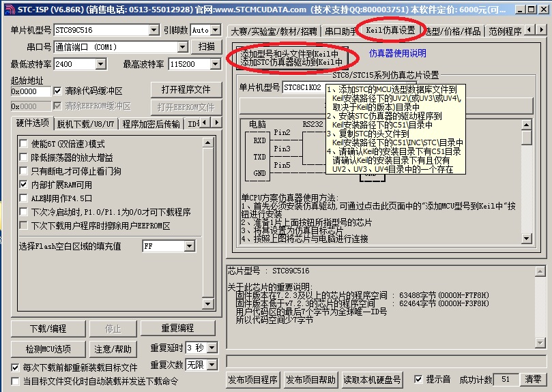Click up arrow of chip info scrollbar
552x392 pixels.
pos(540,271)
